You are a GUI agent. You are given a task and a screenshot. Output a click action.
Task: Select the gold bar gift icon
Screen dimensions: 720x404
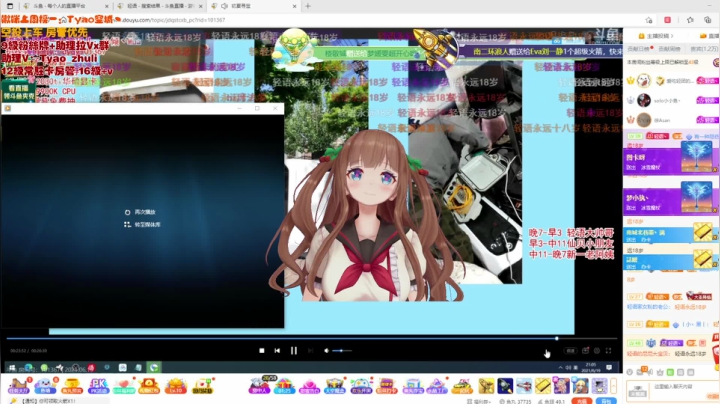click(542, 386)
